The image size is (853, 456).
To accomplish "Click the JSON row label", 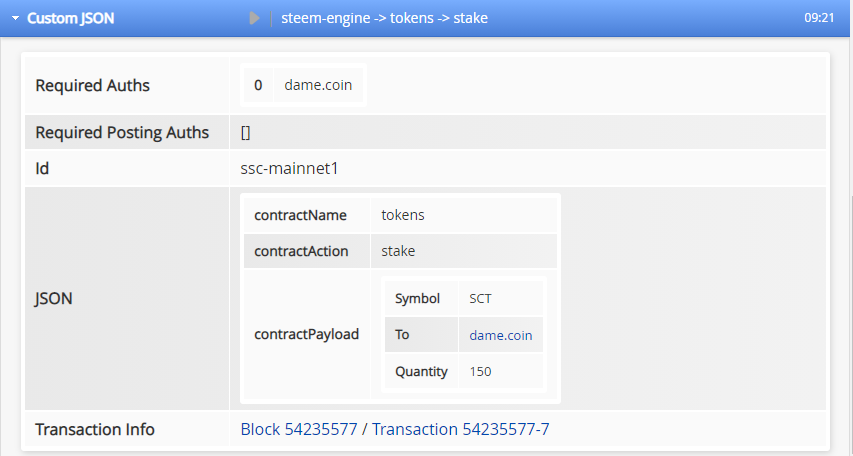I will 53,298.
